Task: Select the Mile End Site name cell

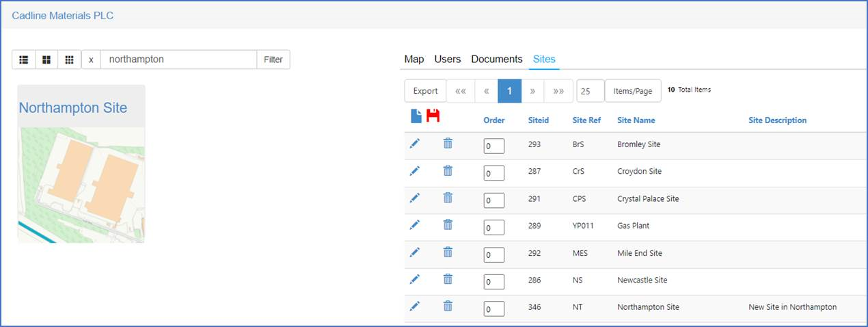Action: [640, 253]
